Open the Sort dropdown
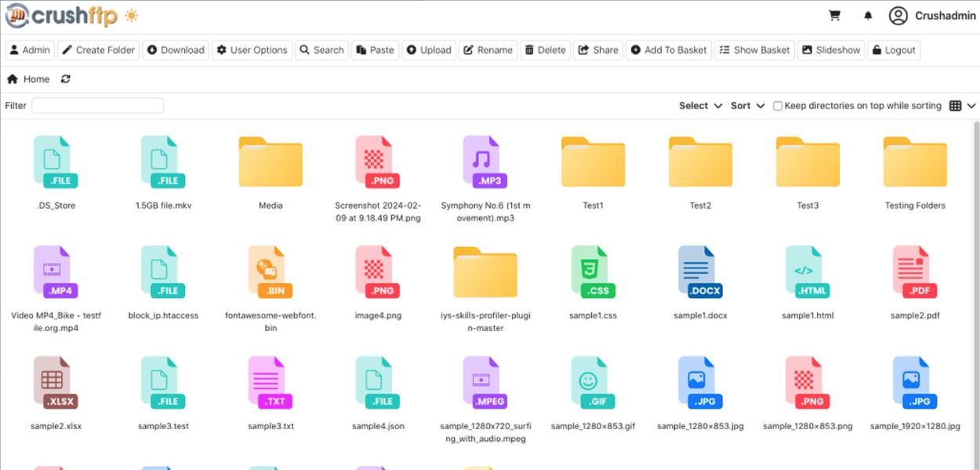Image resolution: width=980 pixels, height=470 pixels. pos(747,106)
